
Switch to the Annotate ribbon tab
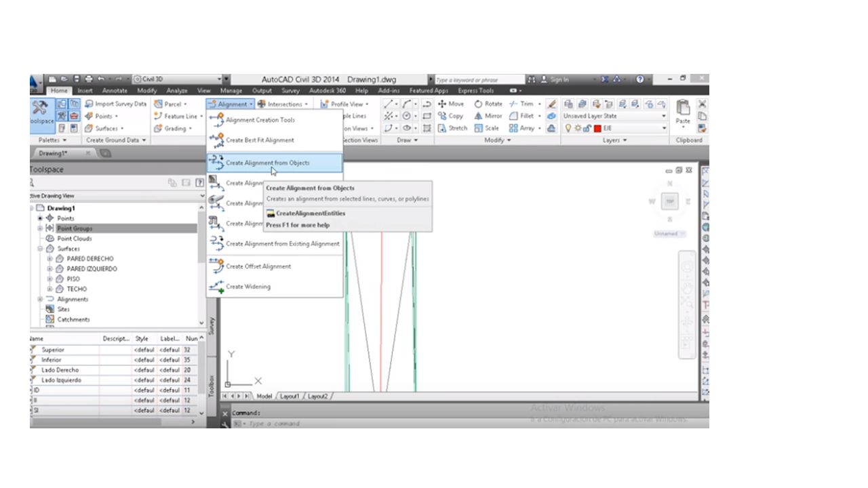coord(115,91)
